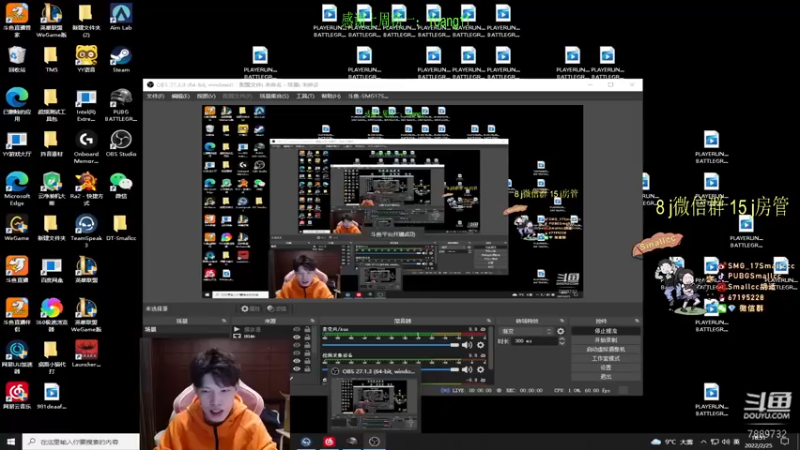Image resolution: width=800 pixels, height=450 pixels.
Task: Click the OBS 27.1.3 taskbar preview thumbnail
Action: [374, 400]
